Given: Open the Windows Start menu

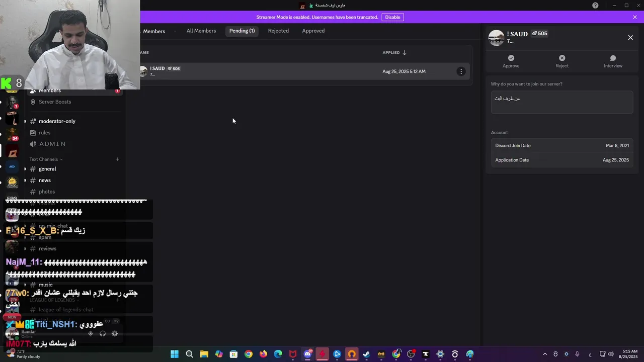Looking at the screenshot, I should coord(175,354).
